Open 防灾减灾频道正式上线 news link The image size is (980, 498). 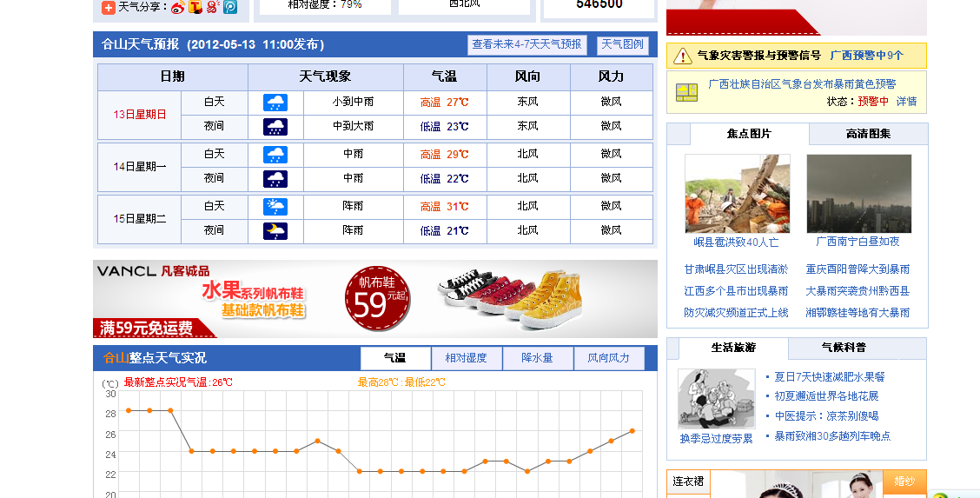pyautogui.click(x=736, y=312)
